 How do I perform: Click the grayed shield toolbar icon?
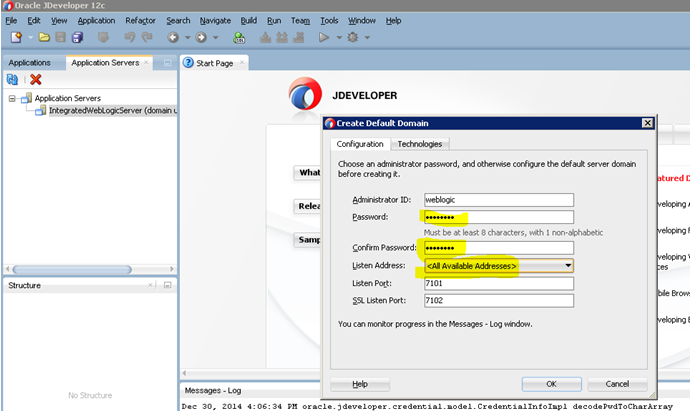pos(103,38)
